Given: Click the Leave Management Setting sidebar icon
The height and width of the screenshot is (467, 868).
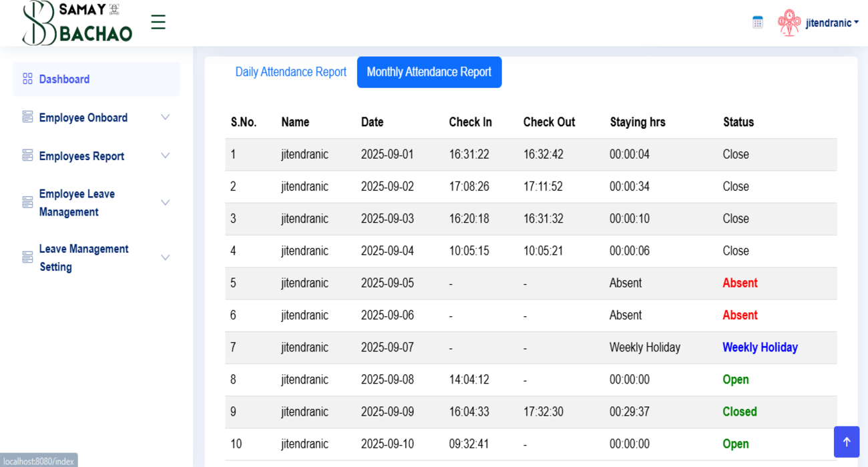Looking at the screenshot, I should click(27, 257).
